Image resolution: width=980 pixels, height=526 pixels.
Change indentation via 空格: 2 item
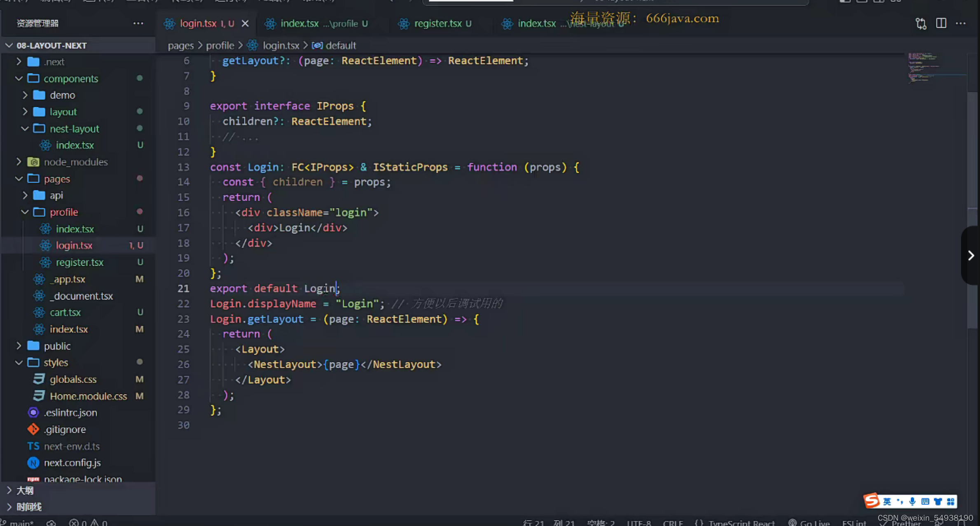601,523
